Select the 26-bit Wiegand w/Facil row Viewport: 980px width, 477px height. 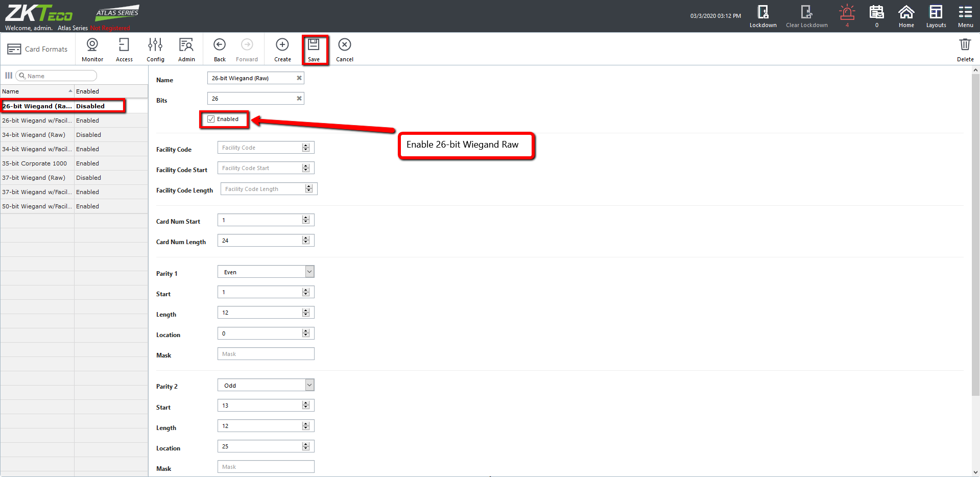tap(74, 121)
